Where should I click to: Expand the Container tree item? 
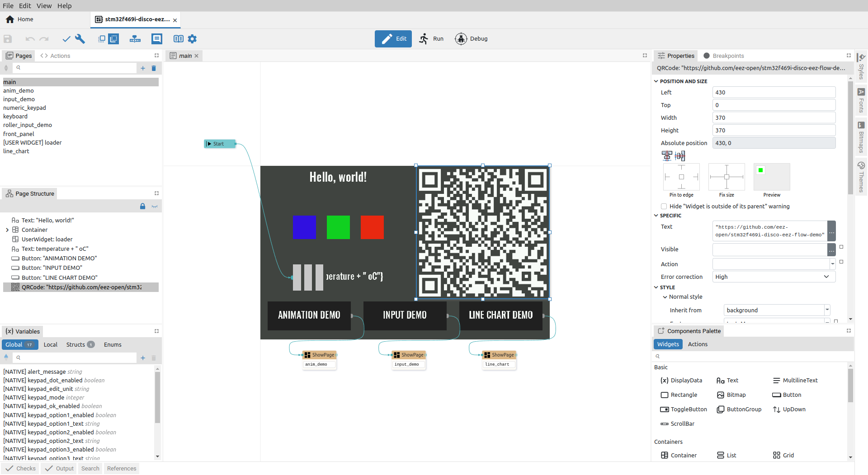pyautogui.click(x=7, y=230)
